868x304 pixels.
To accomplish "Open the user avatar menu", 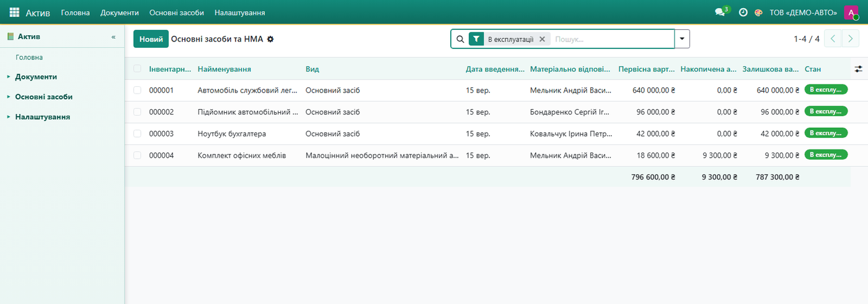I will click(x=851, y=12).
